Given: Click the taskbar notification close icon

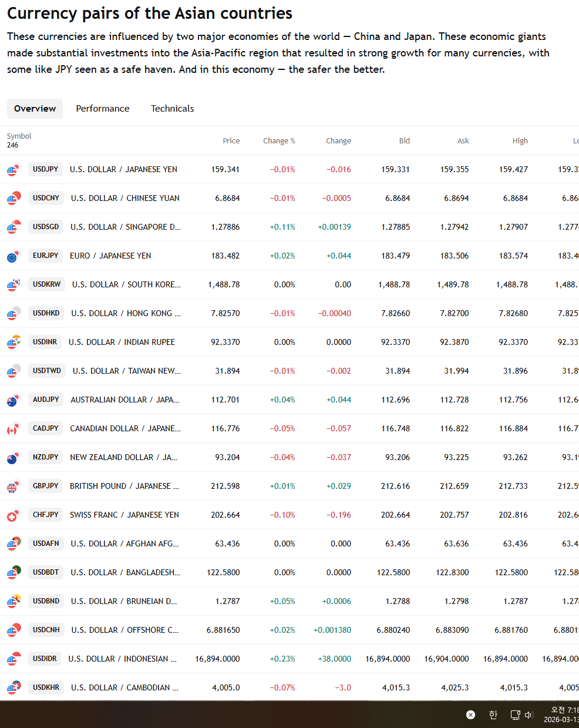Looking at the screenshot, I should click(x=470, y=714).
